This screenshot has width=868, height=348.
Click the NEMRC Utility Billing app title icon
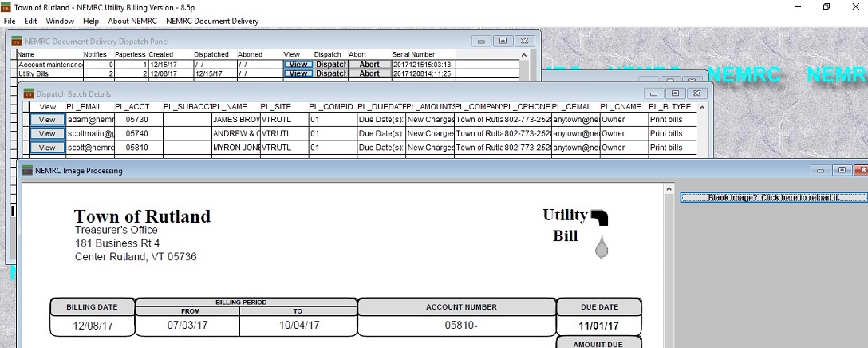click(7, 6)
